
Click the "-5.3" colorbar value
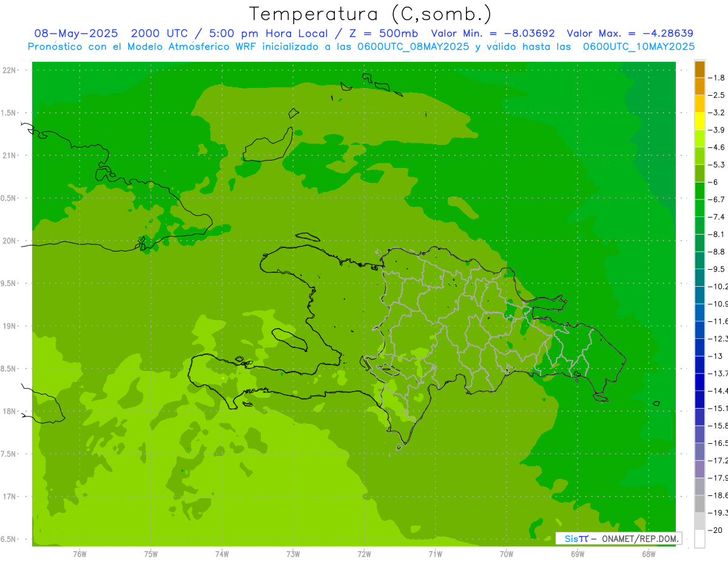[x=718, y=165]
